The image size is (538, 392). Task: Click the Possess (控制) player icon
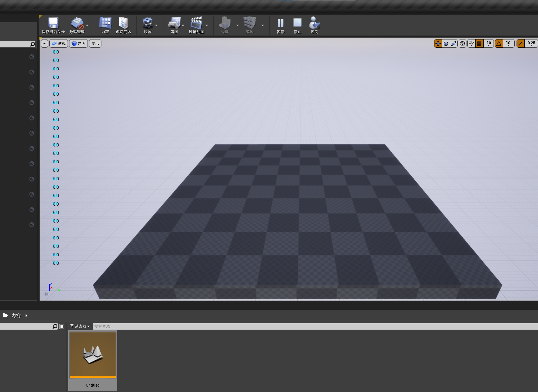314,23
